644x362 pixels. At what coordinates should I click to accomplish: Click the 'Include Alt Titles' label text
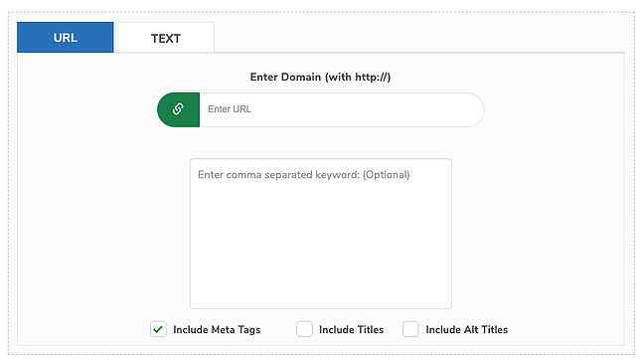pyautogui.click(x=466, y=329)
